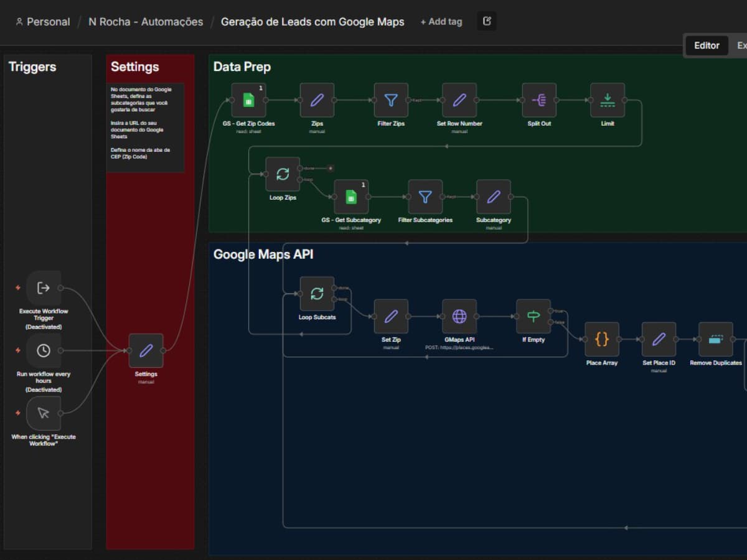Select the schedule clock trigger node
747x560 pixels.
[44, 351]
